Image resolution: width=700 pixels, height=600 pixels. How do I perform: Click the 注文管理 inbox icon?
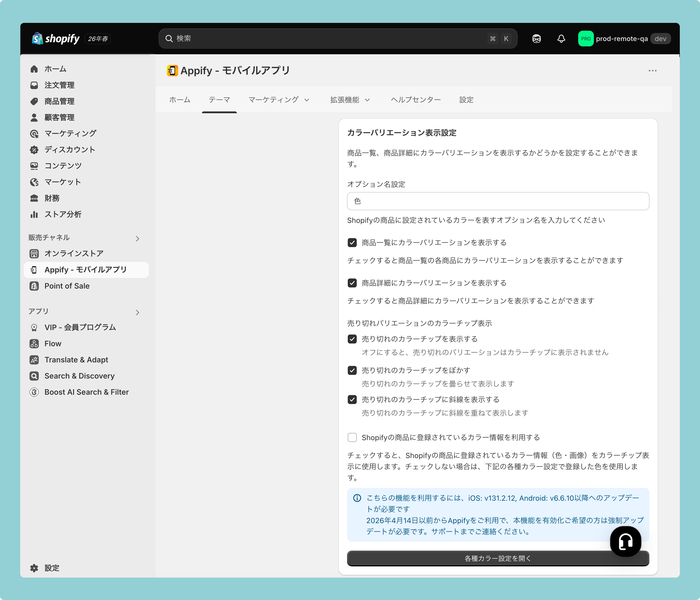tap(34, 85)
